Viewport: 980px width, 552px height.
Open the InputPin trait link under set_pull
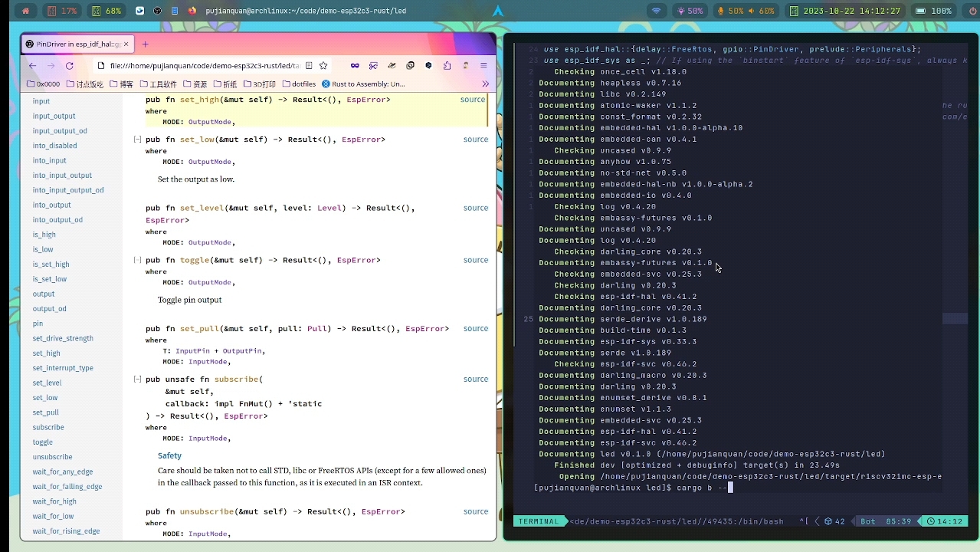pos(192,351)
